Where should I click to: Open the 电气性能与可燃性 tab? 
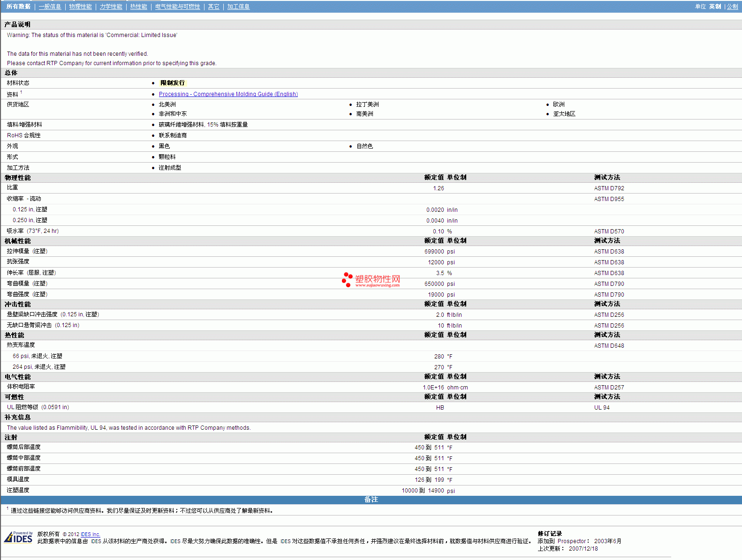[177, 7]
